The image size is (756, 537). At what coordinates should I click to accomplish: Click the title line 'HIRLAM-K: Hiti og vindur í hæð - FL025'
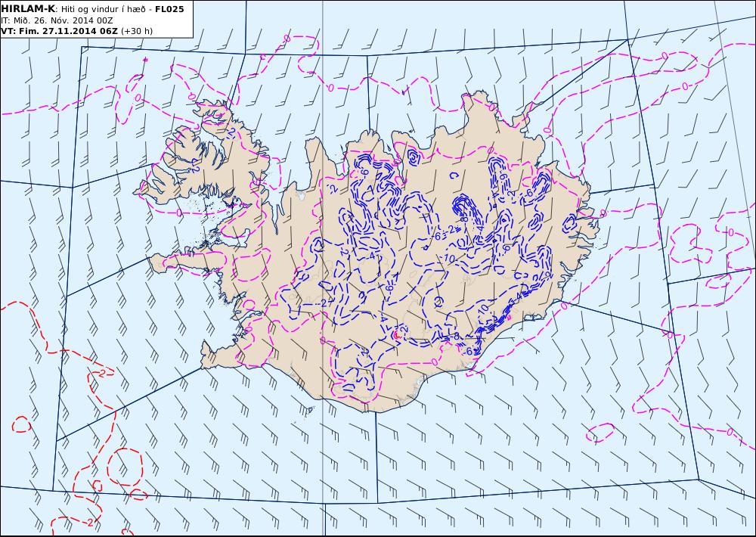point(92,9)
